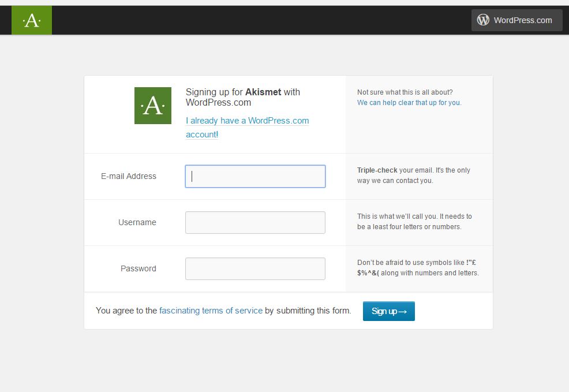Follow the 'We can help clear that up' link
Screen dimensions: 569x392
[409, 103]
